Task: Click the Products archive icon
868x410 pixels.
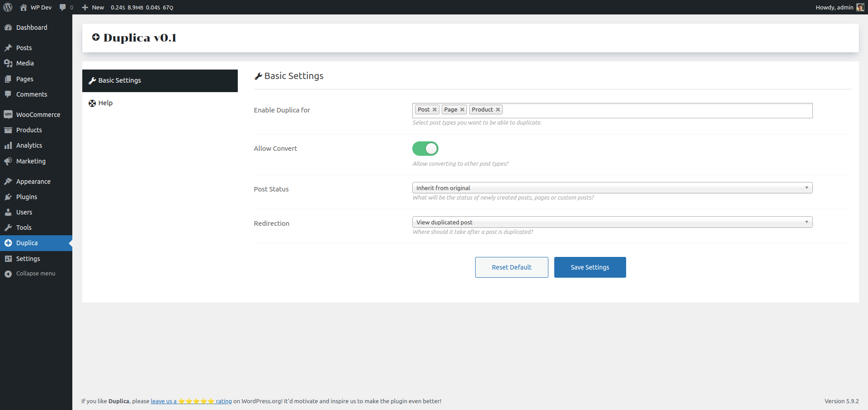Action: pyautogui.click(x=8, y=130)
